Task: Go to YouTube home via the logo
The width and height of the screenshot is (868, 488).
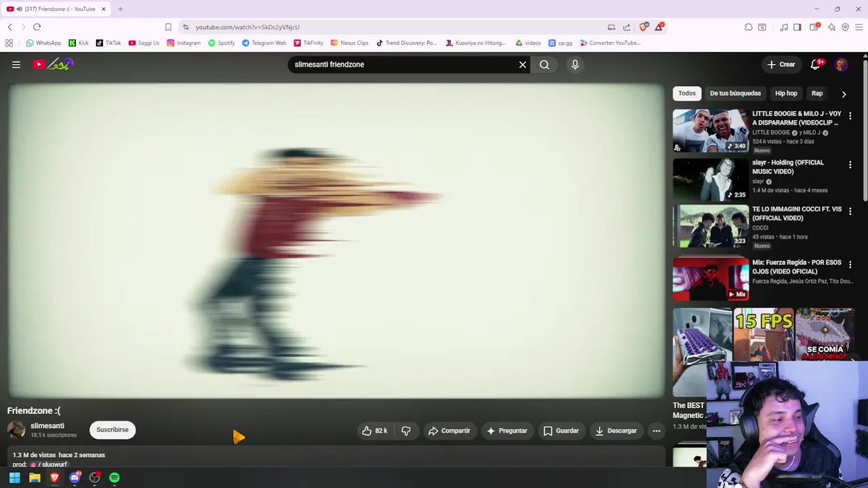Action: tap(53, 64)
